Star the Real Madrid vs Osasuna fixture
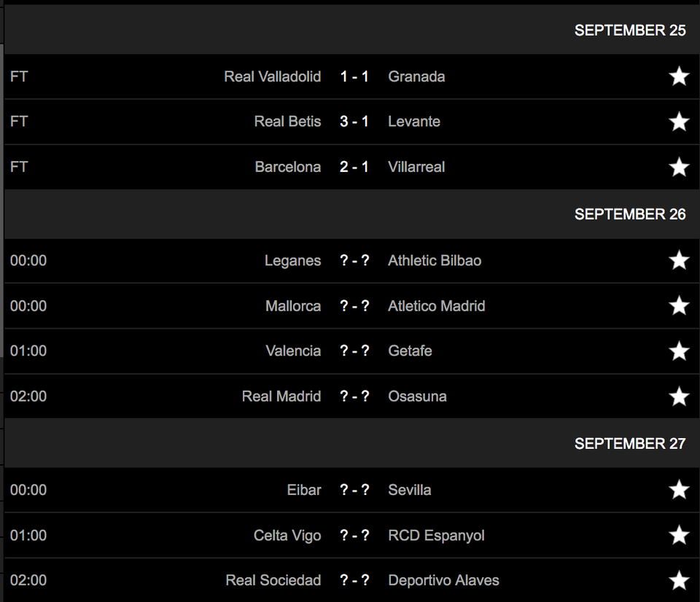Image resolution: width=700 pixels, height=602 pixels. click(x=679, y=396)
